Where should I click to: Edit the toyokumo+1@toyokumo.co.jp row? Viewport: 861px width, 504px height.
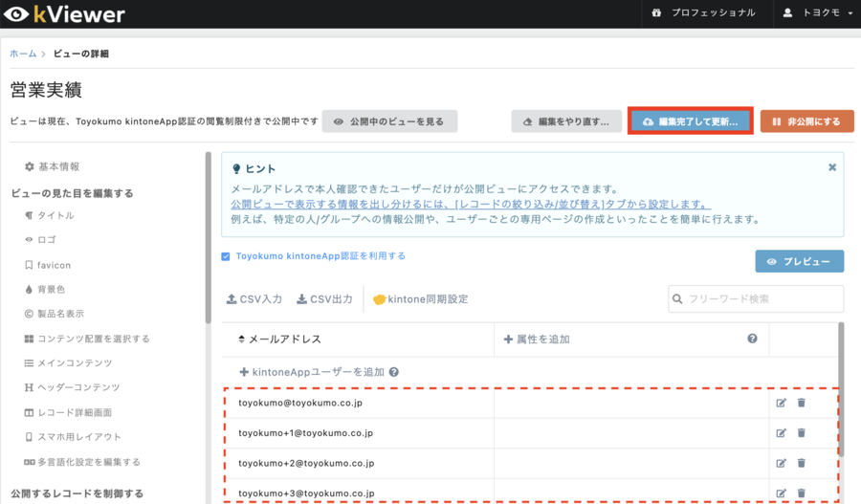pos(781,433)
